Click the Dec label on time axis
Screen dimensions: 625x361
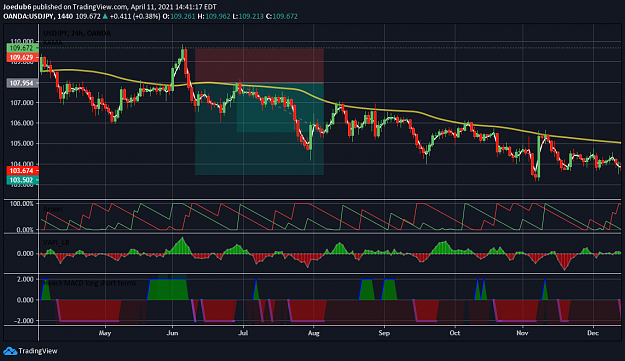[x=593, y=333]
